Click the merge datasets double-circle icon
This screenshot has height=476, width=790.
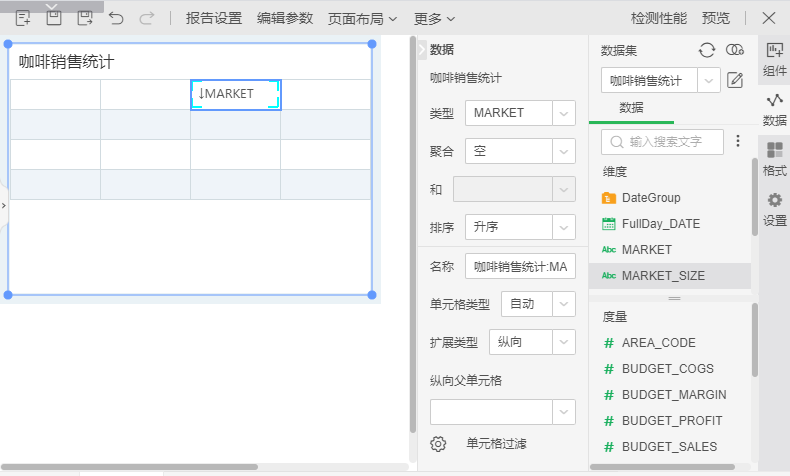point(735,50)
